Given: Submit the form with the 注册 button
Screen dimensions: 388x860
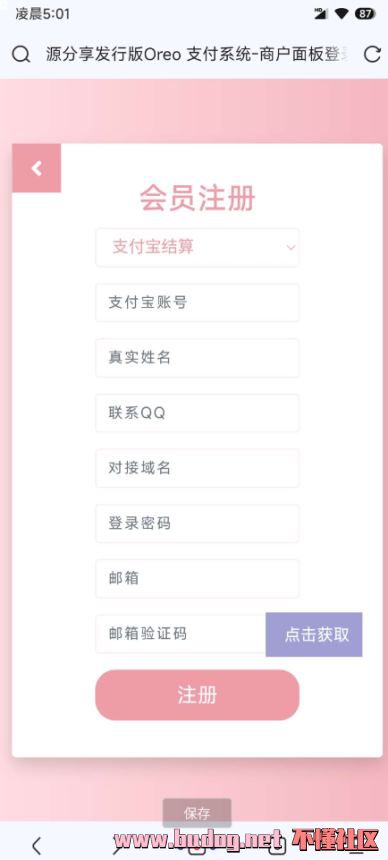Looking at the screenshot, I should [197, 695].
